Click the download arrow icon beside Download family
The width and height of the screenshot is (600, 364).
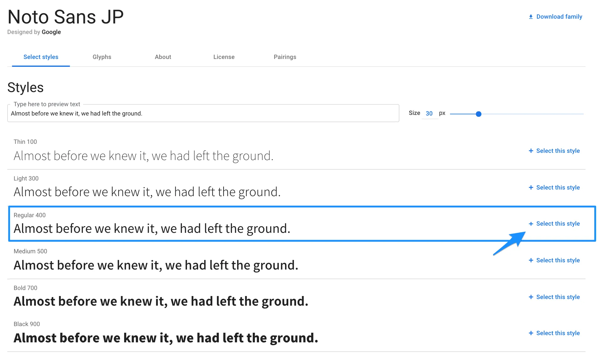[x=531, y=17]
